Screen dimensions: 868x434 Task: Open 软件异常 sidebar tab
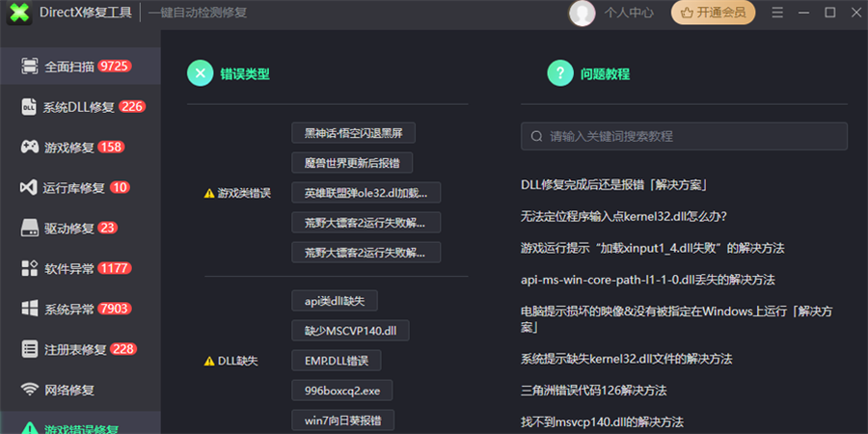tap(80, 269)
